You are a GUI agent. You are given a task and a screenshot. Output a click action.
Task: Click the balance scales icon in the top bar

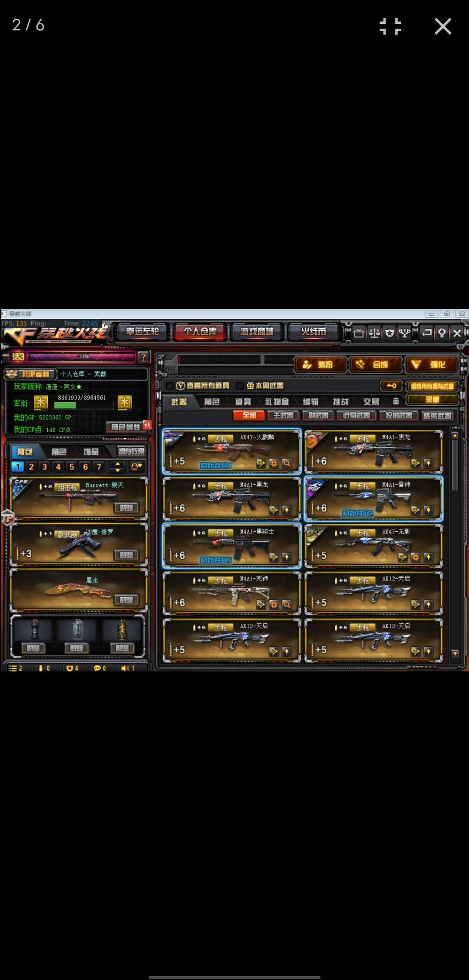(374, 333)
